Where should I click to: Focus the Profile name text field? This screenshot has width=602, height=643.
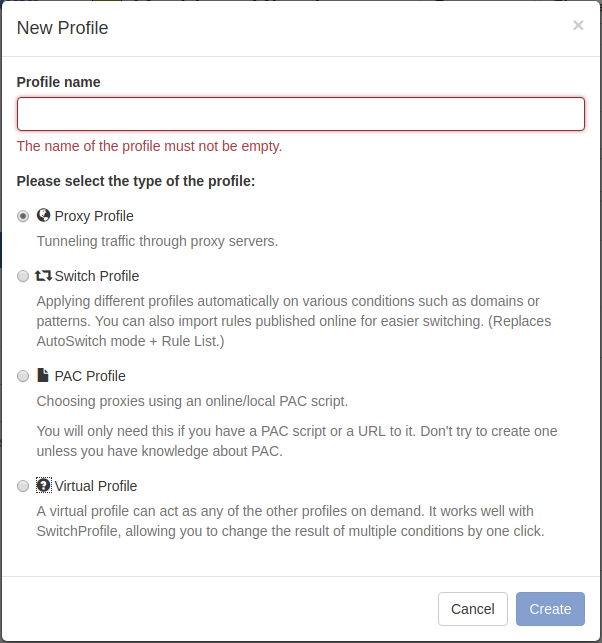[300, 114]
